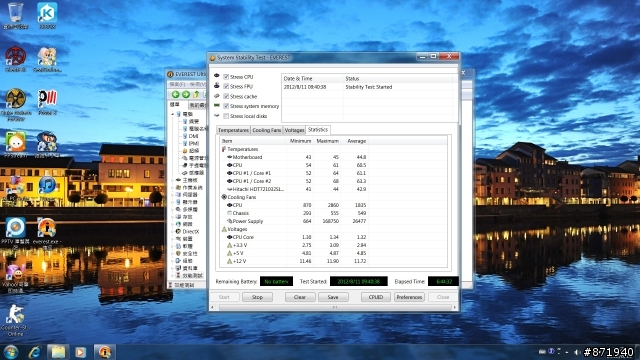
Task: Click the scrollbar left arrow at window bottom
Action: pyautogui.click(x=212, y=307)
